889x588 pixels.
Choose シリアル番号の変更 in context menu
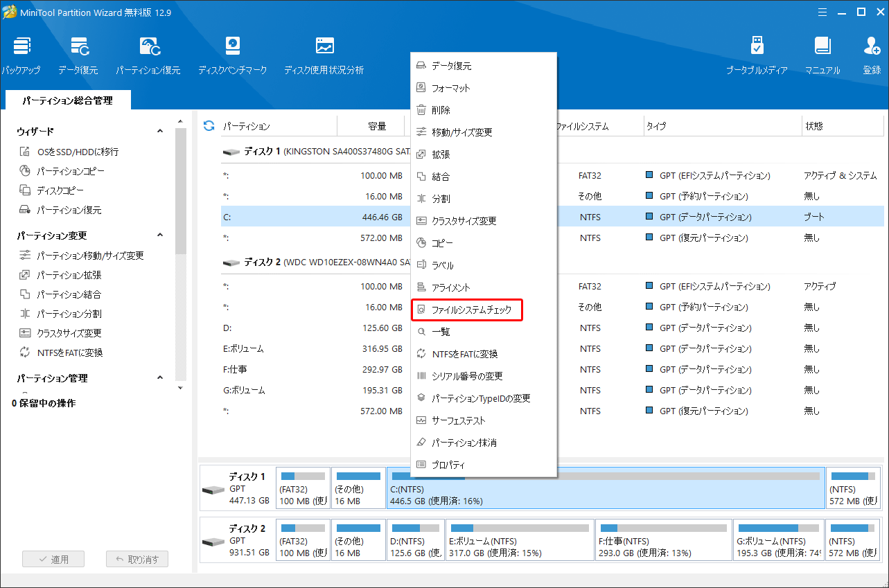click(x=484, y=376)
